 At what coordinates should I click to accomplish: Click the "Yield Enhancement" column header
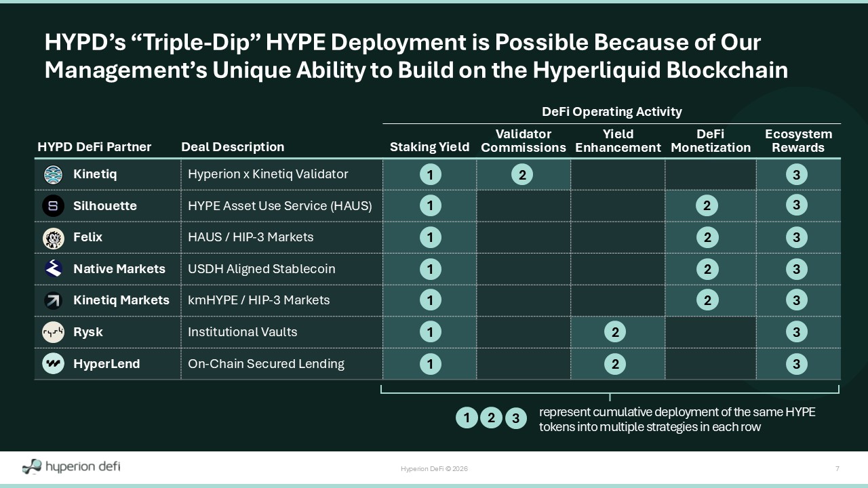click(618, 140)
